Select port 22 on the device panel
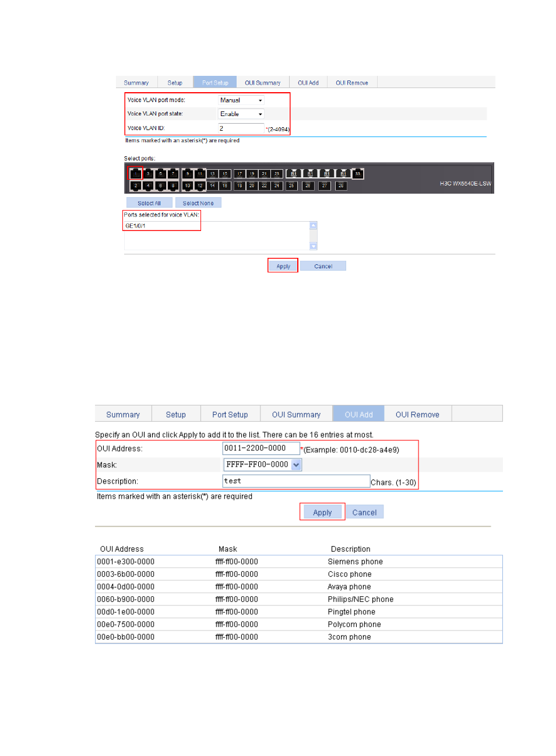 pyautogui.click(x=264, y=185)
